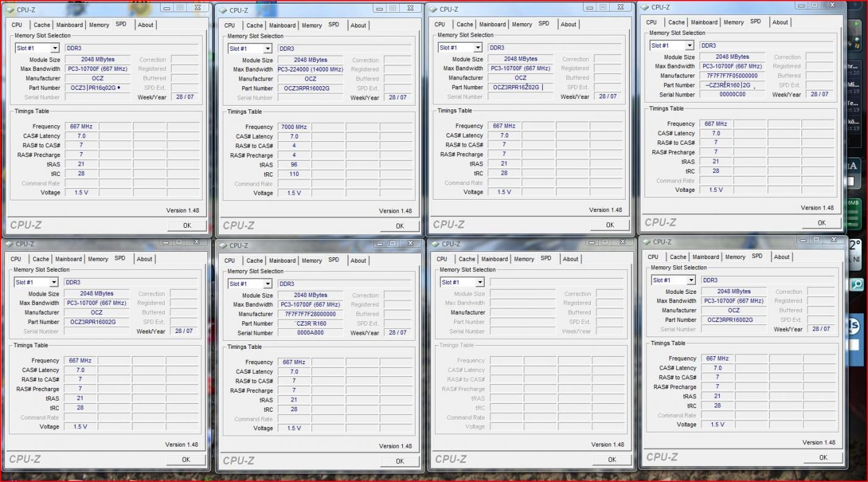Open the Memory tab in the blank SPD window
868x482 pixels.
point(524,259)
